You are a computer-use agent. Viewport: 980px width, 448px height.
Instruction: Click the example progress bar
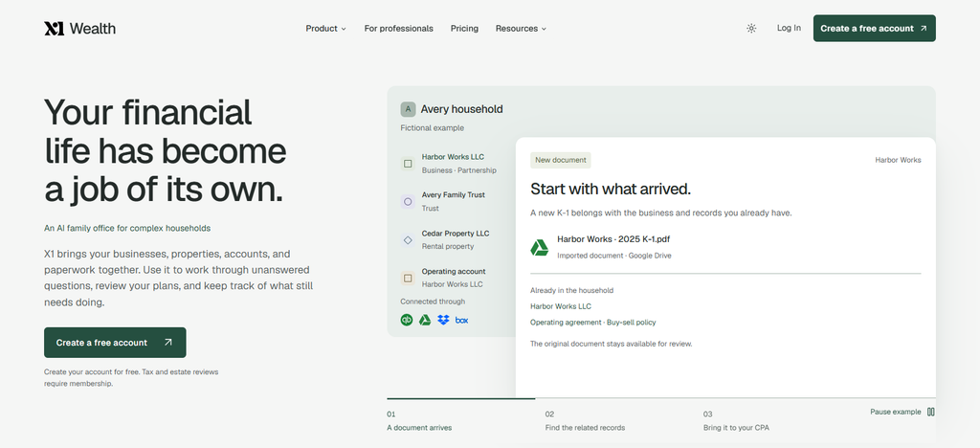(661, 398)
